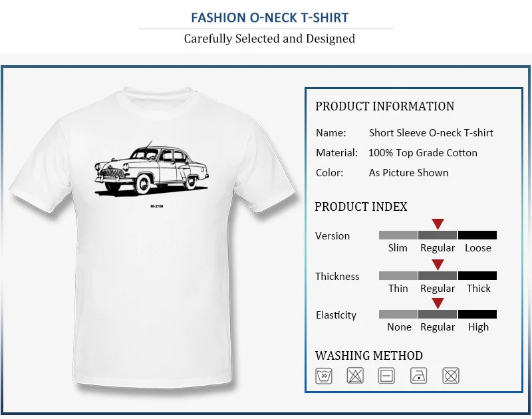The height and width of the screenshot is (419, 532).
Task: Click the do not dry clean icon
Action: pos(451,376)
